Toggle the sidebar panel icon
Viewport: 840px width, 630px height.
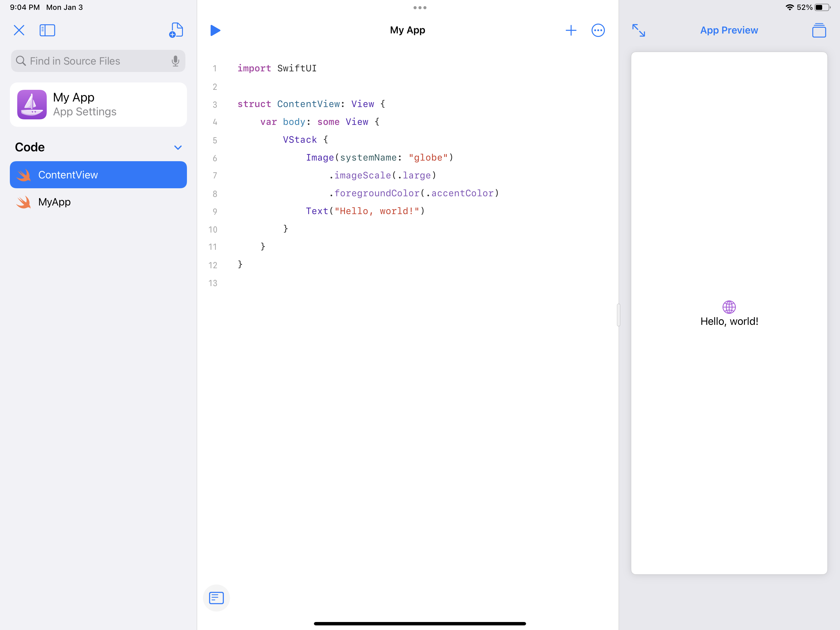(47, 30)
